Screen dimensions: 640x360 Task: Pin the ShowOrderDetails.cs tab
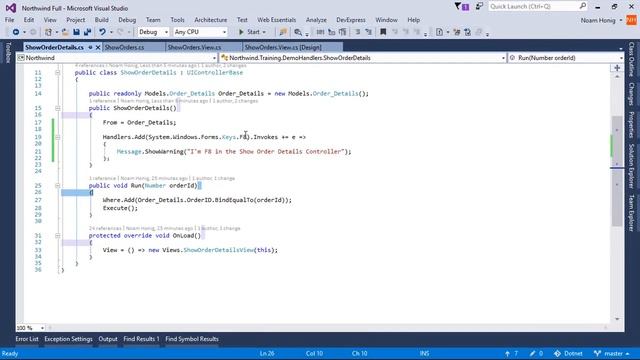tap(90, 47)
